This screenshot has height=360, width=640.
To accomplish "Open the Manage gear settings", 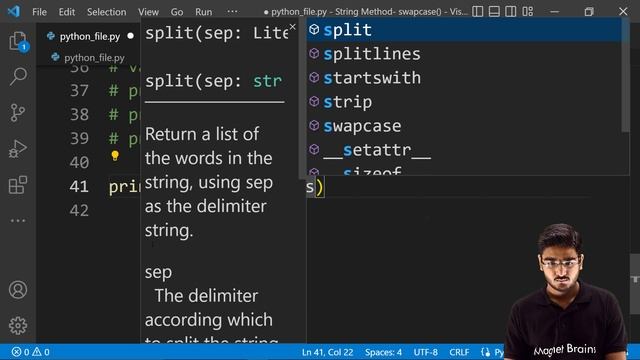I will click(x=18, y=325).
